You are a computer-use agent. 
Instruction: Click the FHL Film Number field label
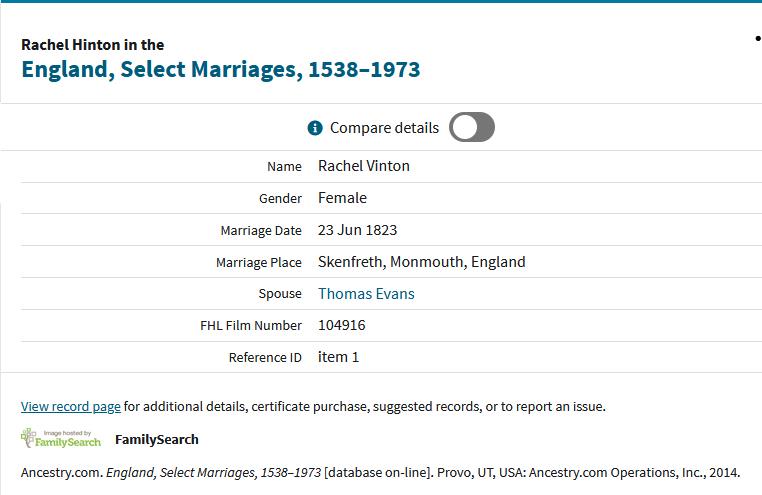pos(251,326)
